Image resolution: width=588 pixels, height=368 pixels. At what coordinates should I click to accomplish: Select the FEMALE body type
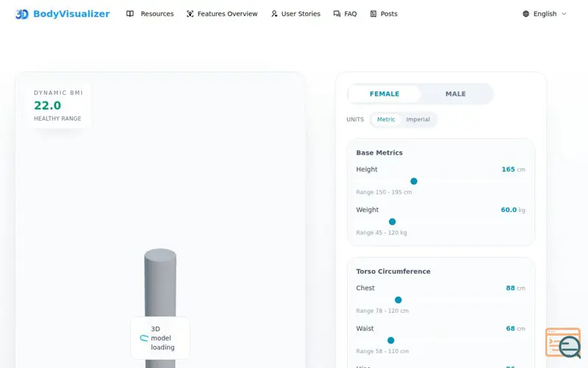click(384, 94)
